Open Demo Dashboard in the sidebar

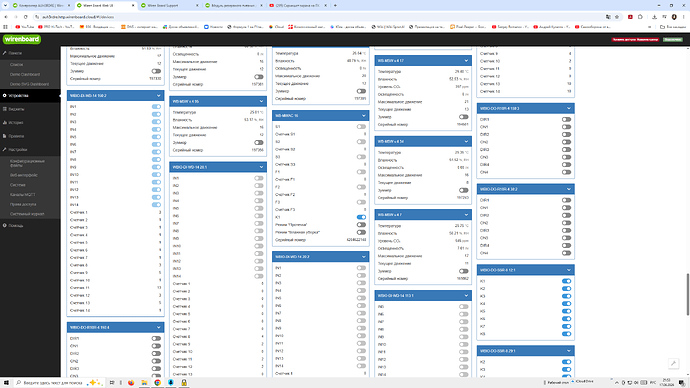tap(25, 74)
